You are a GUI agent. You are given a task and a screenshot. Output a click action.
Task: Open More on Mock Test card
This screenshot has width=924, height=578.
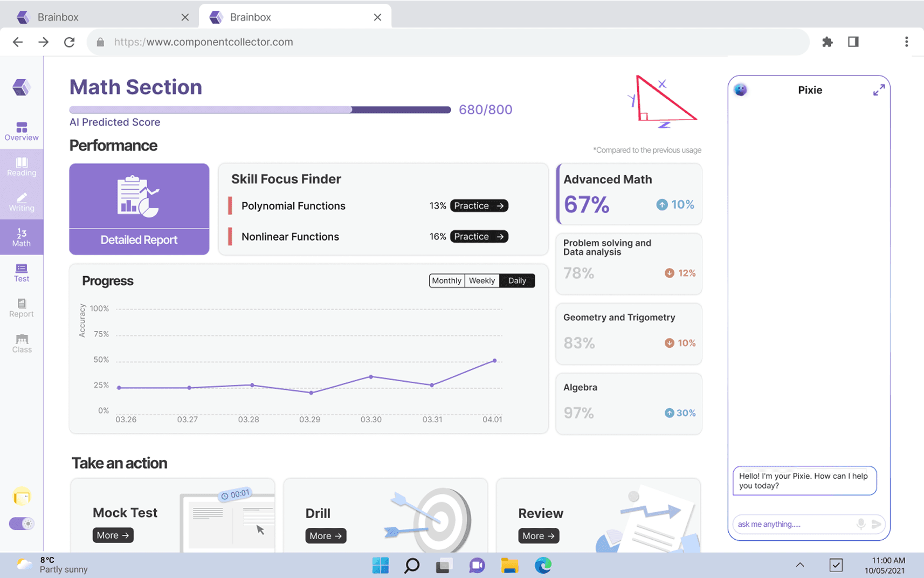click(x=113, y=535)
